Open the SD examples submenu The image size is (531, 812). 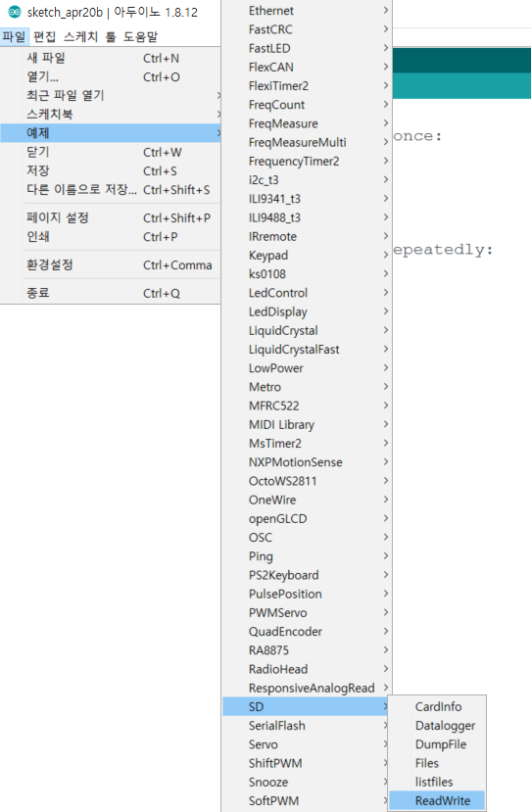click(x=307, y=707)
